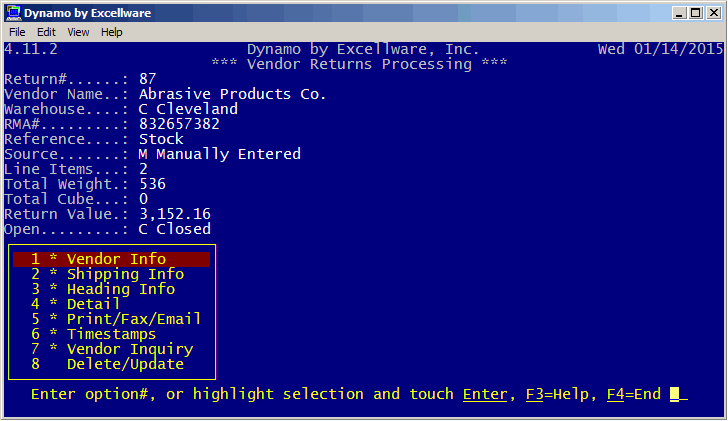The height and width of the screenshot is (421, 728).
Task: Open the Help menu
Action: coord(111,32)
